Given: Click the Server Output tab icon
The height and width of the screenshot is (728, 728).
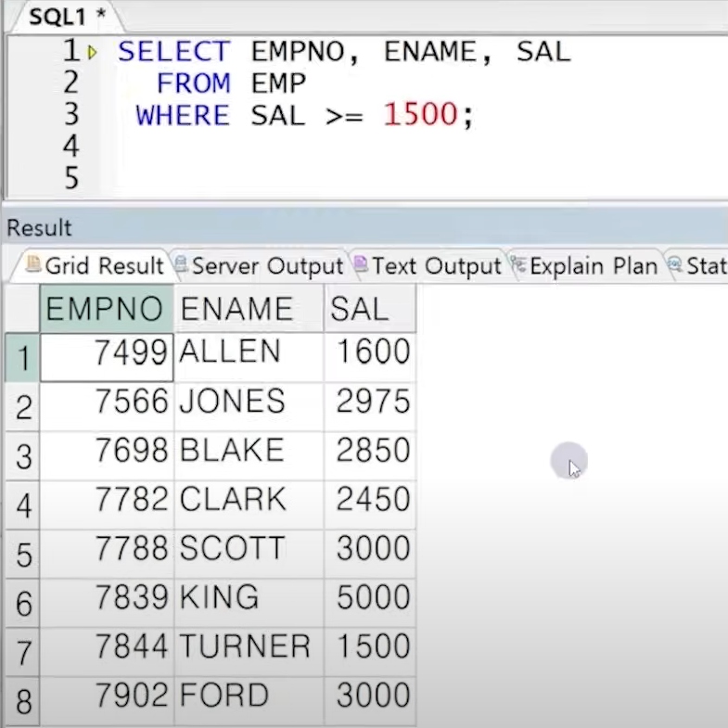Looking at the screenshot, I should (x=181, y=264).
